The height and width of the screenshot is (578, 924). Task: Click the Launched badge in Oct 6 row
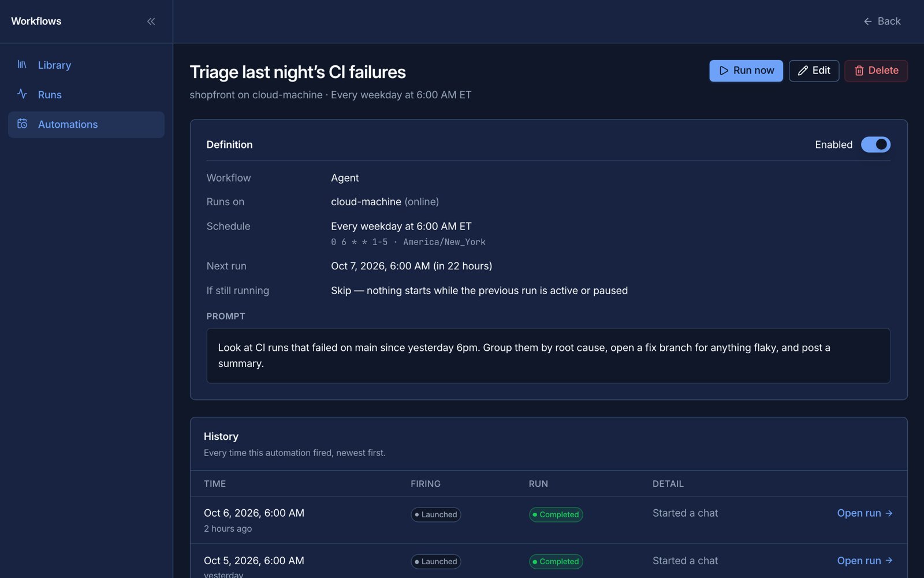coord(436,514)
